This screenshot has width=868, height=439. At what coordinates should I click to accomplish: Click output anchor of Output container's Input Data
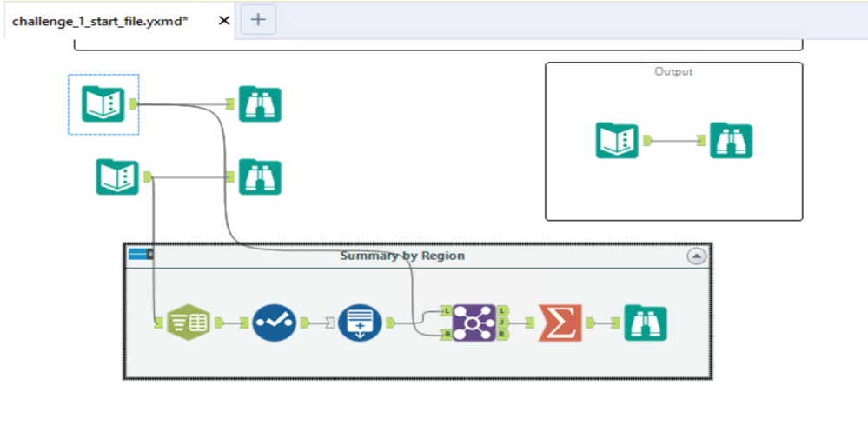[647, 141]
